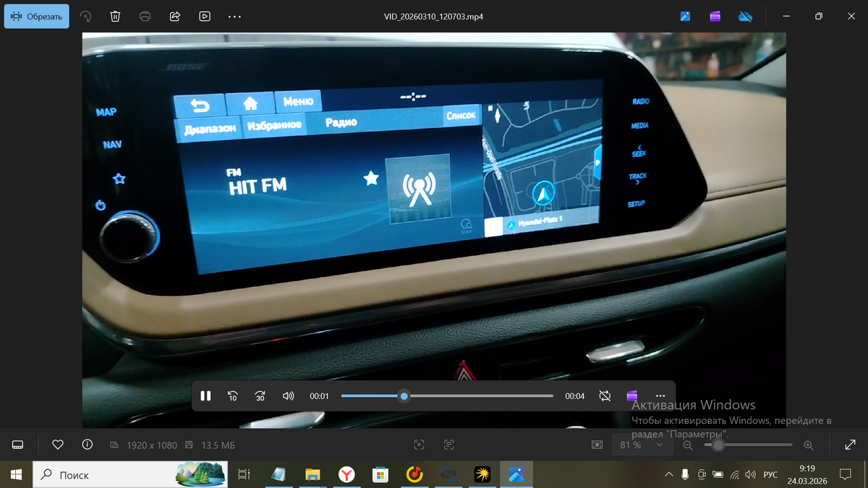
Task: Enter full screen with the expand arrows
Action: (x=850, y=445)
